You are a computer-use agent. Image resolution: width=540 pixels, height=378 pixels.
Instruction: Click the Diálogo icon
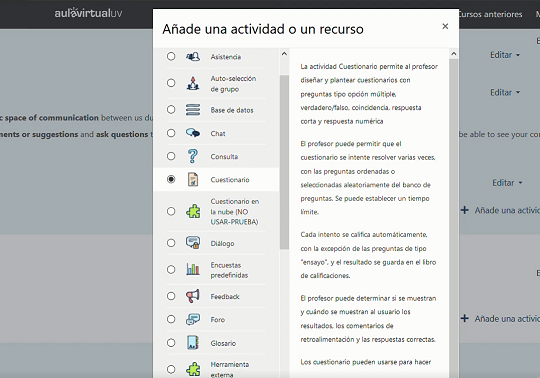pyautogui.click(x=193, y=243)
